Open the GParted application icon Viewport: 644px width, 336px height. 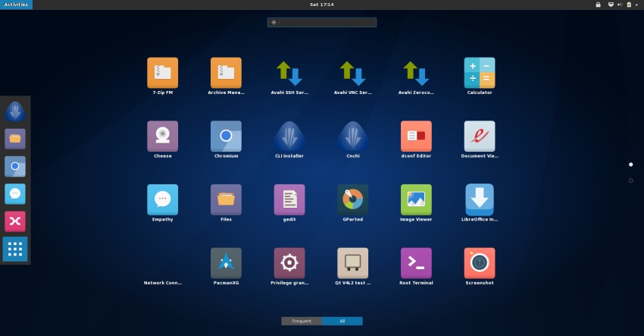[x=352, y=199]
